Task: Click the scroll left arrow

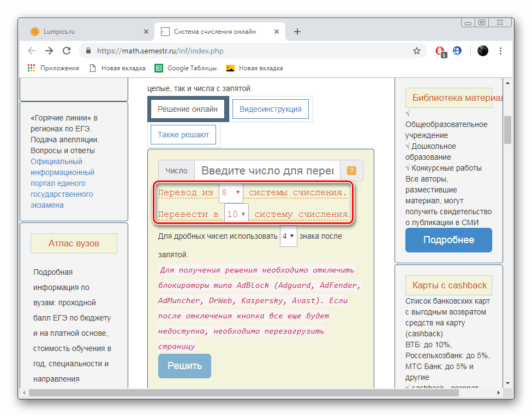Action: 24,392
